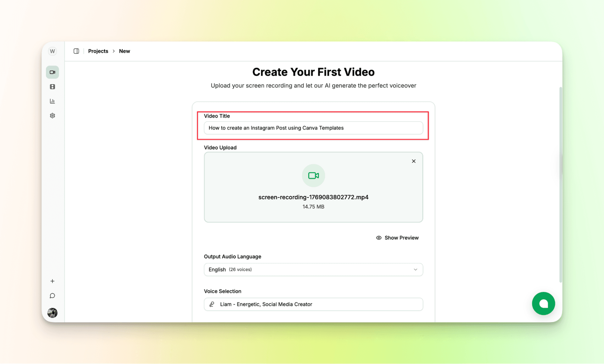Open the Voice Selection Liam field
This screenshot has height=364, width=604.
tap(313, 304)
